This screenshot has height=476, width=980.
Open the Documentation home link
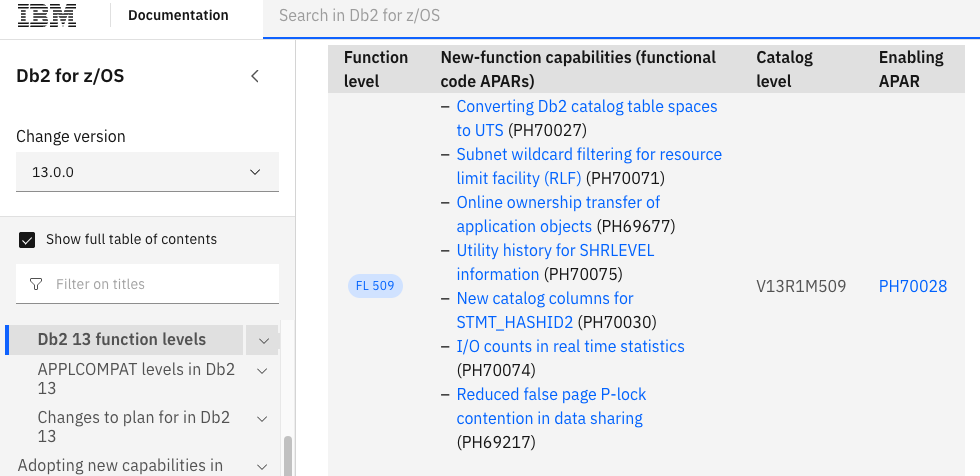pos(178,16)
